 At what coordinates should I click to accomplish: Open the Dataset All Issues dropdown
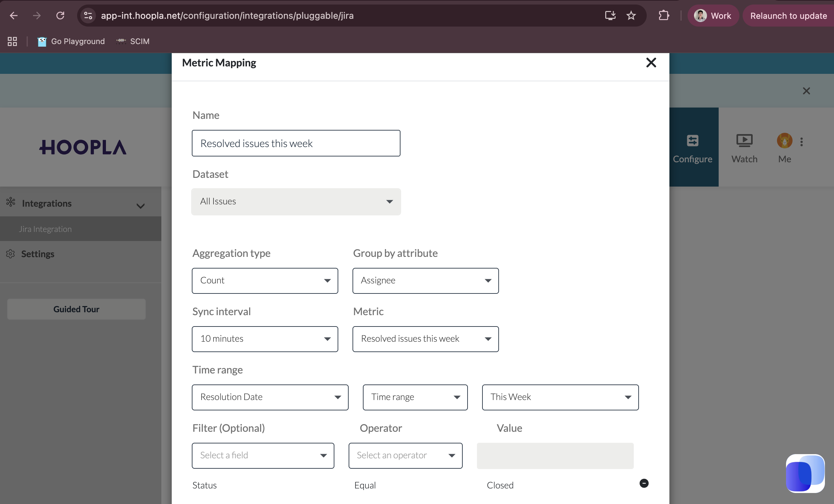[x=296, y=201]
